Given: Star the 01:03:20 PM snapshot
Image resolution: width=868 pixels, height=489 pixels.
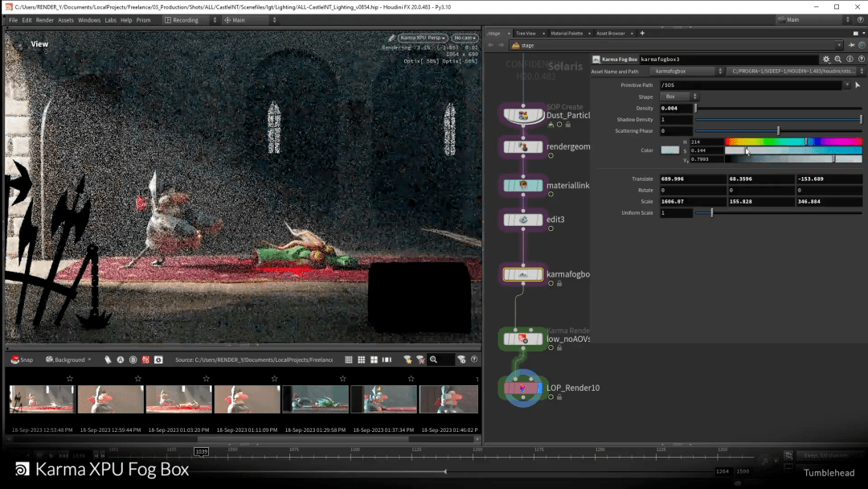Looking at the screenshot, I should [207, 379].
